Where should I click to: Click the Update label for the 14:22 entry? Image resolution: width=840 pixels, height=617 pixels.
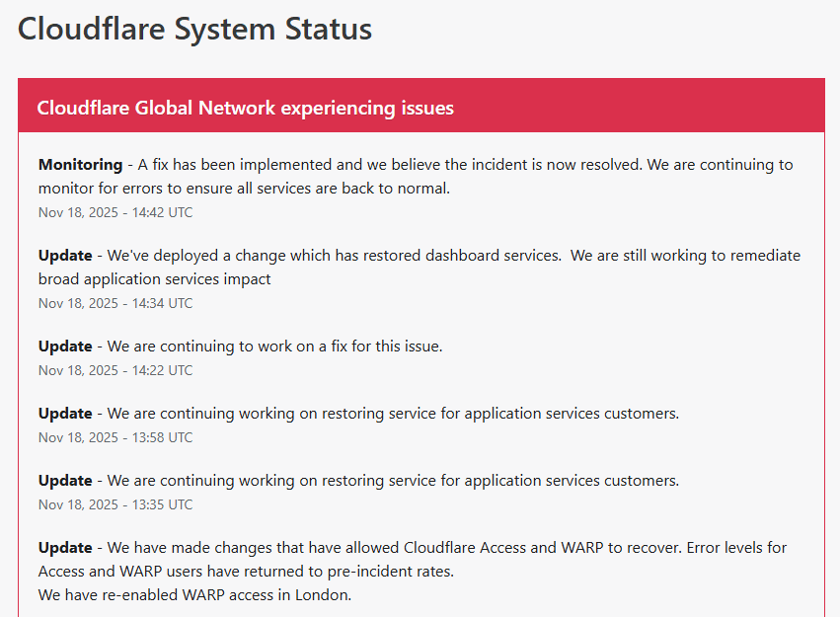tap(65, 347)
